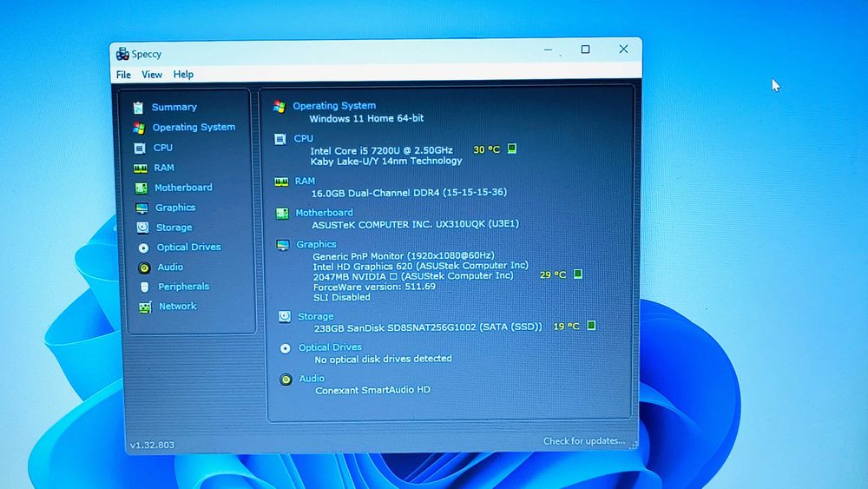This screenshot has width=868, height=489.
Task: Click the text Windows 11 Home 64-bit
Action: pos(366,118)
